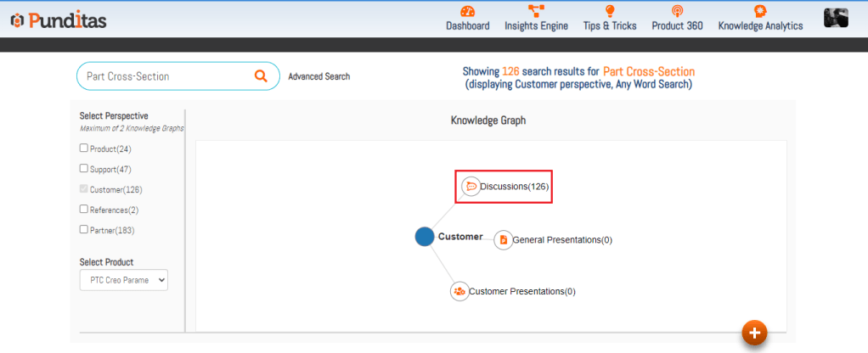Toggle the References(2) checkbox
This screenshot has width=868, height=353.
pyautogui.click(x=84, y=209)
